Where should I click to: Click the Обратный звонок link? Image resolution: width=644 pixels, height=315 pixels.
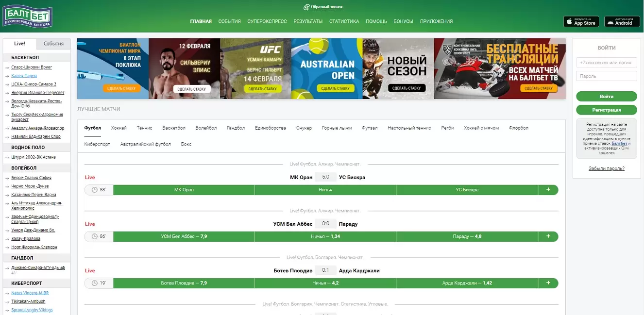coord(327,7)
